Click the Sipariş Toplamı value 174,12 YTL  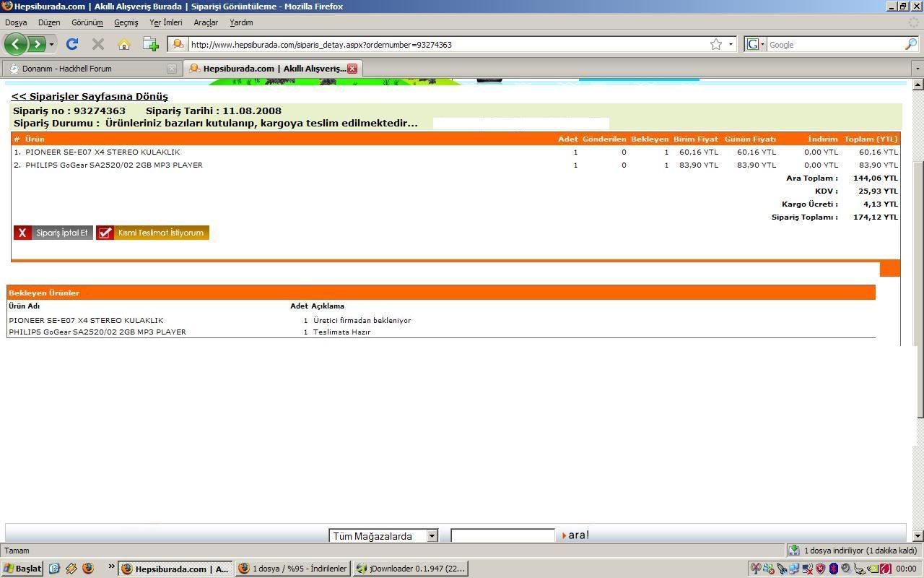[x=875, y=217]
